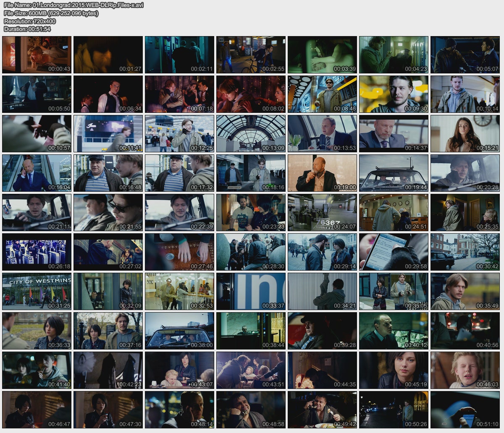Select the thumbnail marked 00:10:14
The width and height of the screenshot is (504, 433).
point(465,94)
